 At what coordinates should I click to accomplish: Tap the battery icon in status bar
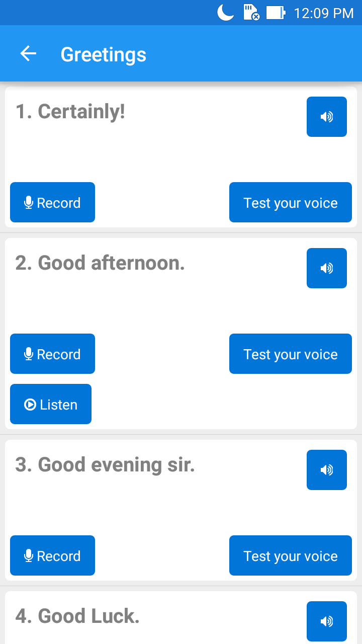coord(276,13)
